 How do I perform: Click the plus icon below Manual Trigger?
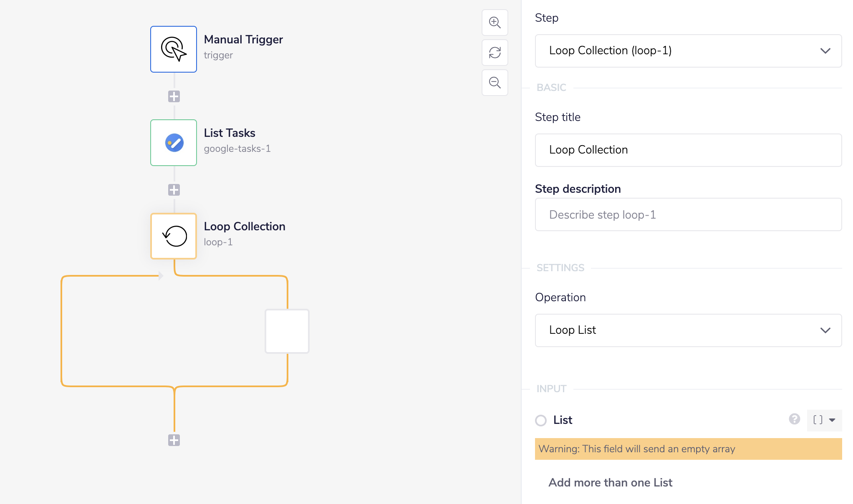pos(173,96)
